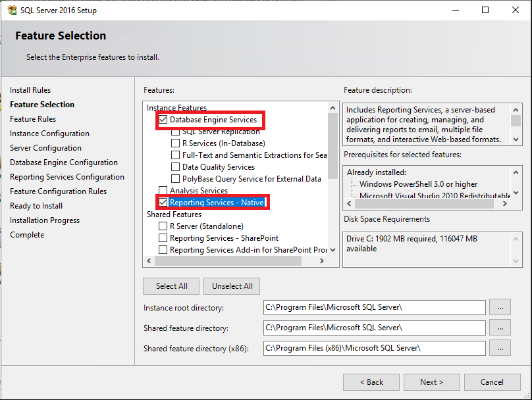Open Server Configuration step in sidebar
Screen dimensions: 532x400
click(46, 148)
